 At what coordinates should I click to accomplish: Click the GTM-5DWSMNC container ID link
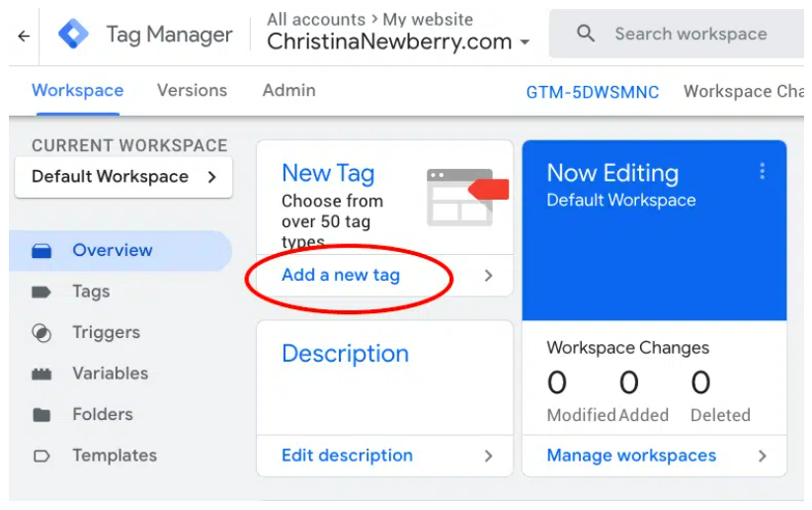click(x=593, y=92)
